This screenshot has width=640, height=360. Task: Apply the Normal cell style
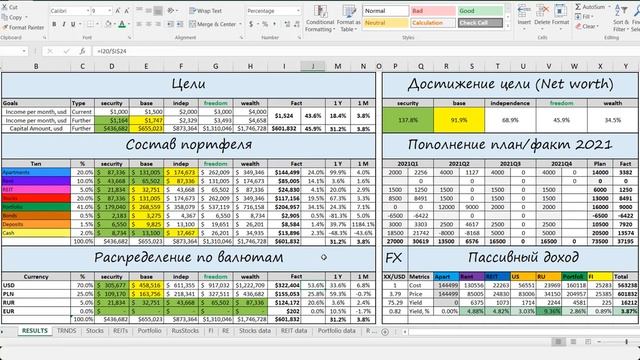tap(385, 11)
